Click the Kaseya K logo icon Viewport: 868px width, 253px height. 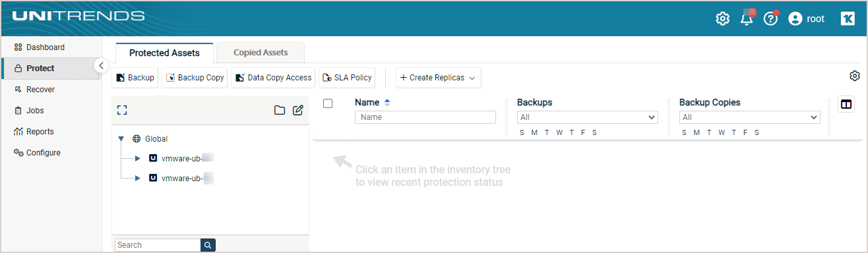point(848,18)
